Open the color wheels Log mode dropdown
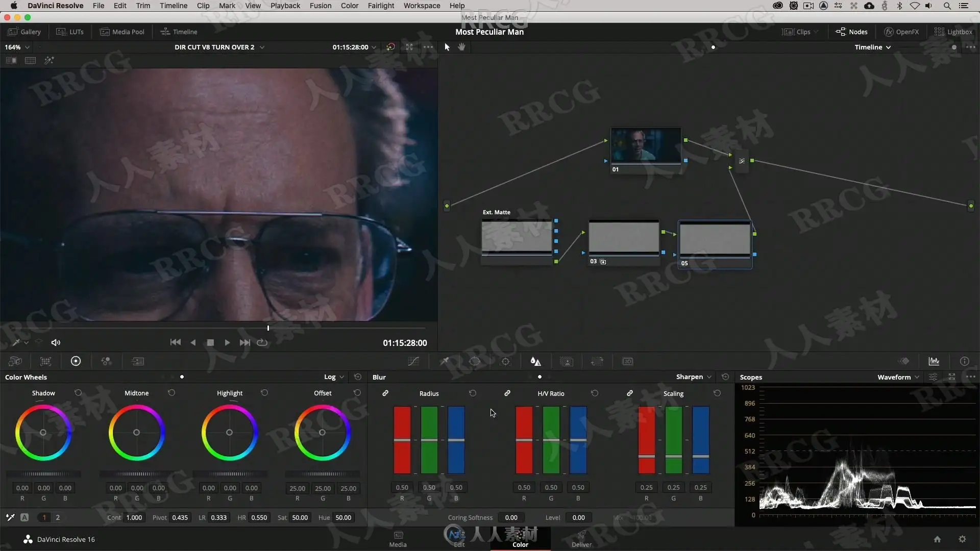The width and height of the screenshot is (980, 551). [334, 377]
